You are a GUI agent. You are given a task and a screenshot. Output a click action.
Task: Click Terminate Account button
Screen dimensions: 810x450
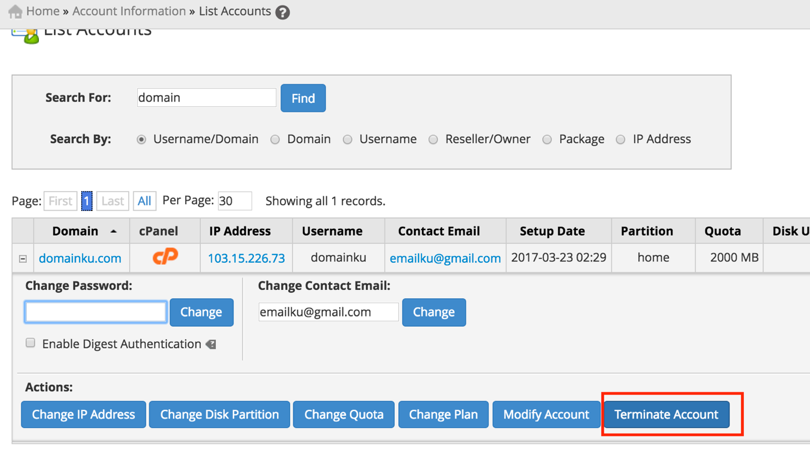point(666,414)
